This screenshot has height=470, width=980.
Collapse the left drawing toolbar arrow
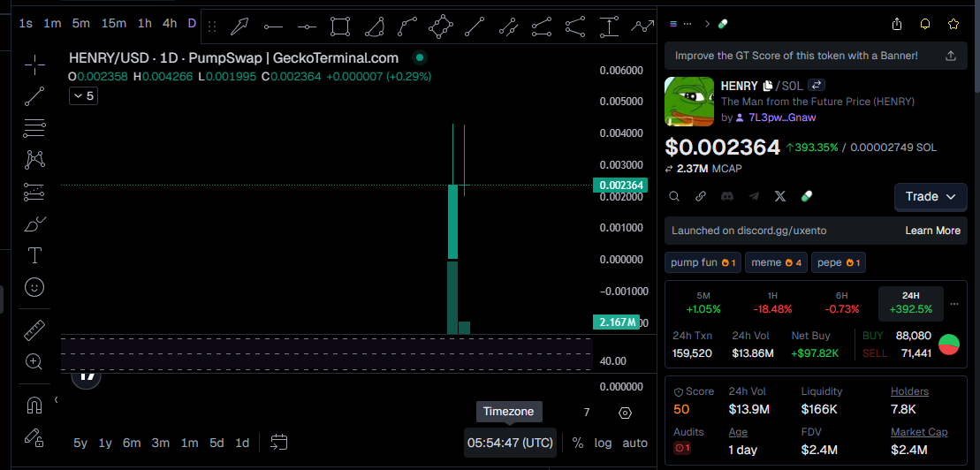(56, 399)
